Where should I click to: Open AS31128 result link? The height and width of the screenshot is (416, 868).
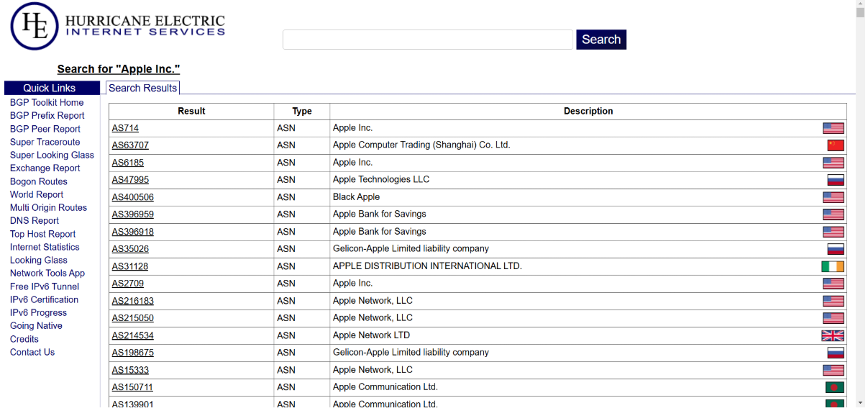pyautogui.click(x=130, y=266)
